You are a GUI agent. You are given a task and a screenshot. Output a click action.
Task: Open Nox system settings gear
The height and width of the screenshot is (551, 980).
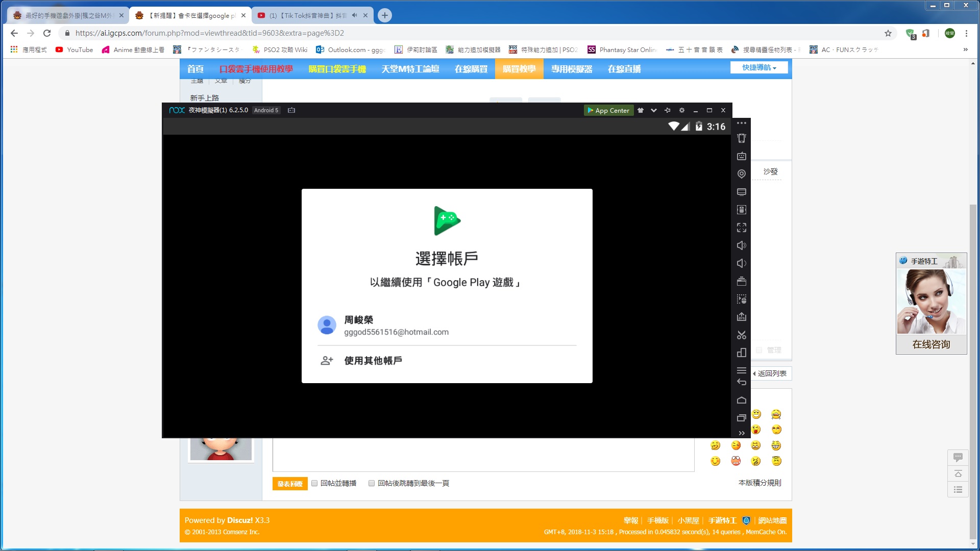pyautogui.click(x=681, y=110)
